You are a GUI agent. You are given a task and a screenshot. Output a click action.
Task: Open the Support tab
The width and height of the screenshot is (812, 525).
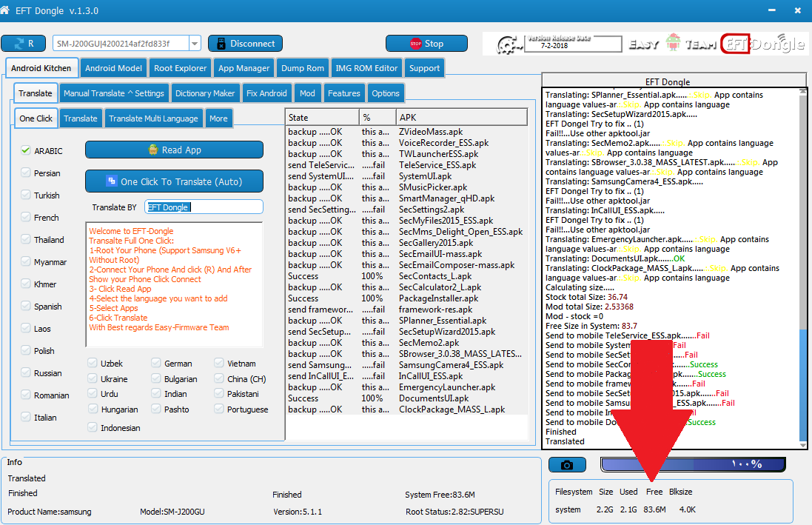424,68
